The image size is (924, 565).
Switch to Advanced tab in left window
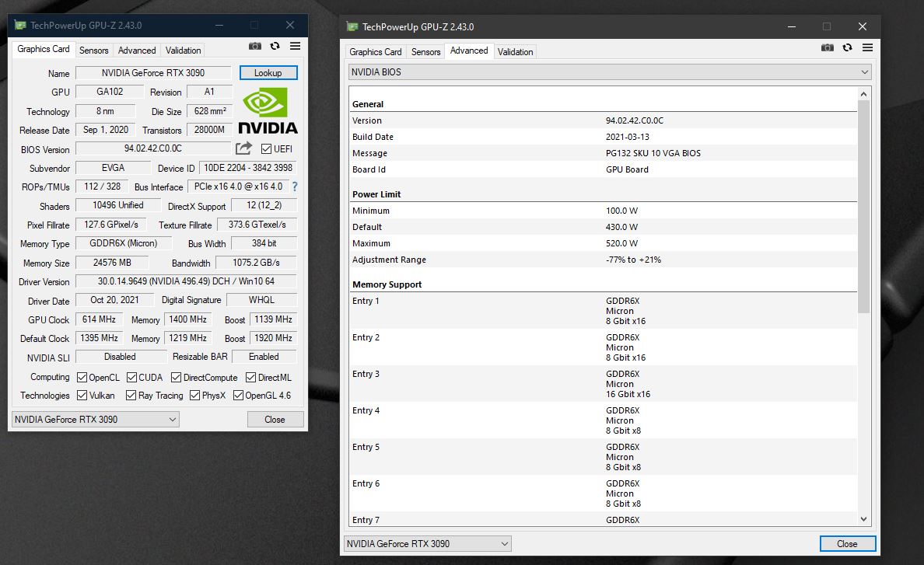click(137, 51)
